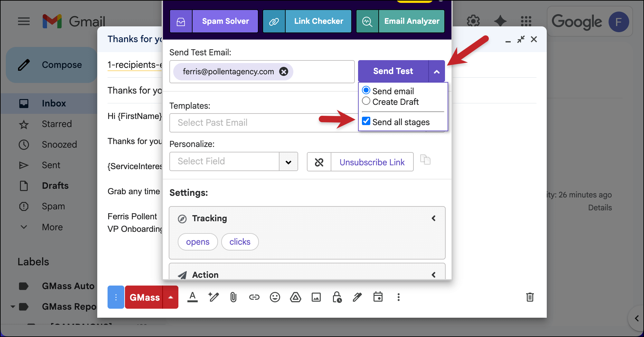Click the insert link icon
The image size is (644, 337).
coord(254,297)
